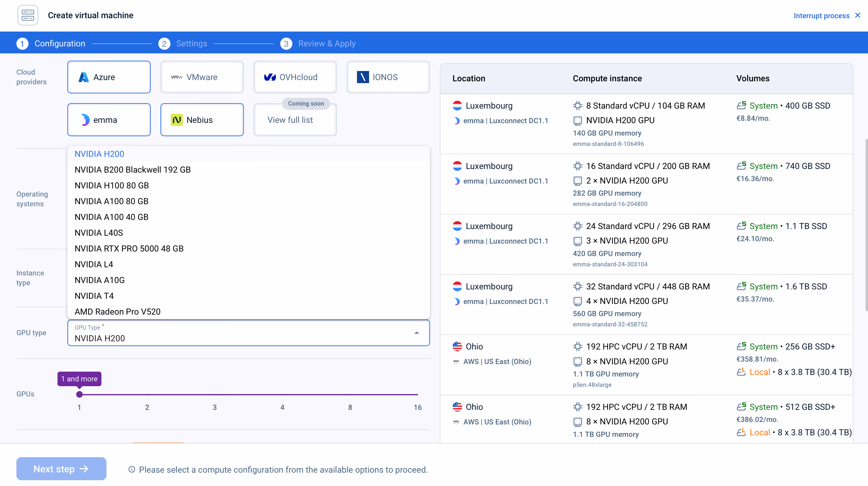Viewport: 868px width, 486px height.
Task: Click the GPUs slider handle at 1
Action: 79,394
